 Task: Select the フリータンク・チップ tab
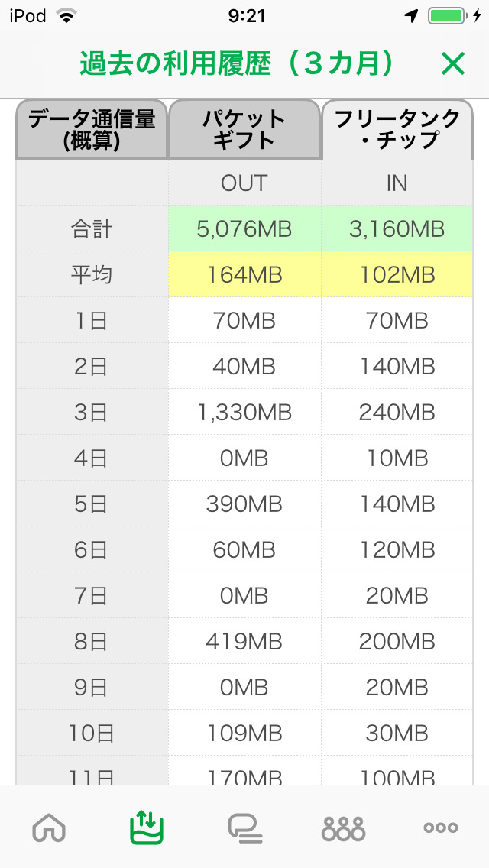point(397,129)
